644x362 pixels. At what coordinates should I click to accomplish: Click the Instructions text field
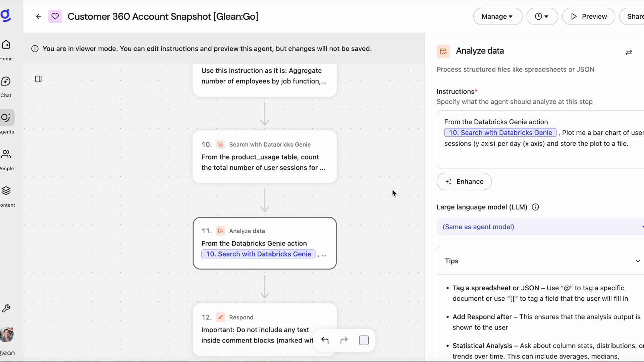click(540, 154)
